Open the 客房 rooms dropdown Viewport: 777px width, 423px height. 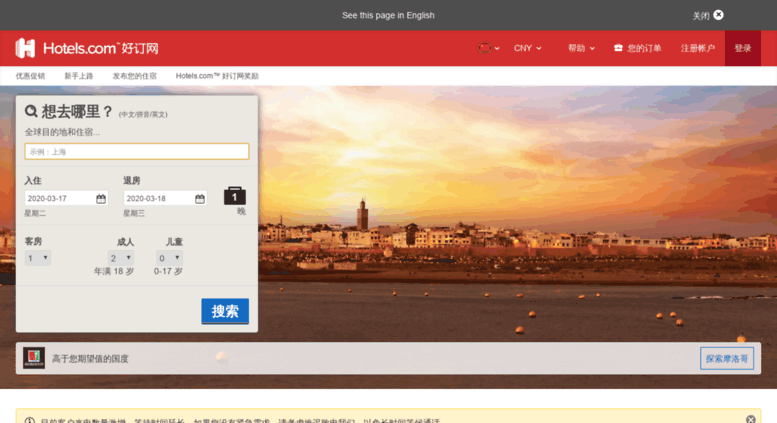[x=38, y=258]
